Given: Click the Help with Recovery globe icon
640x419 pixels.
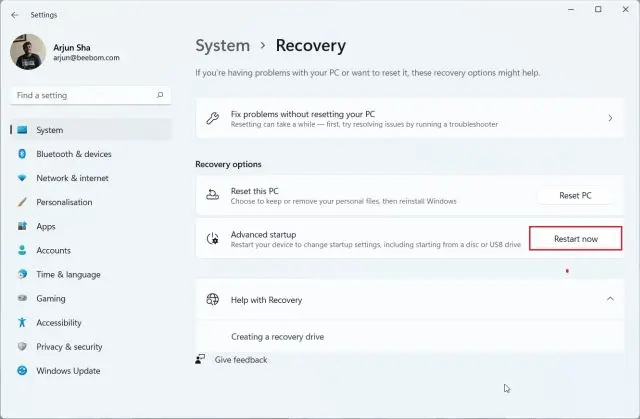Looking at the screenshot, I should point(213,299).
